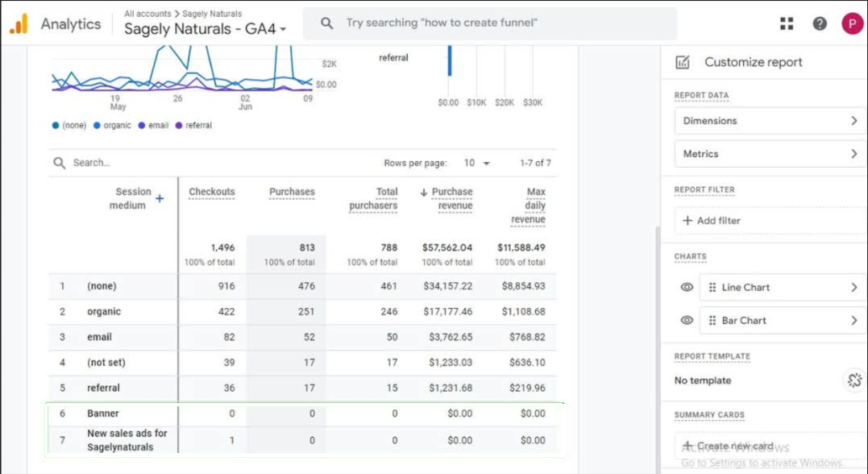
Task: Click the 916 checkouts cell
Action: coord(226,286)
